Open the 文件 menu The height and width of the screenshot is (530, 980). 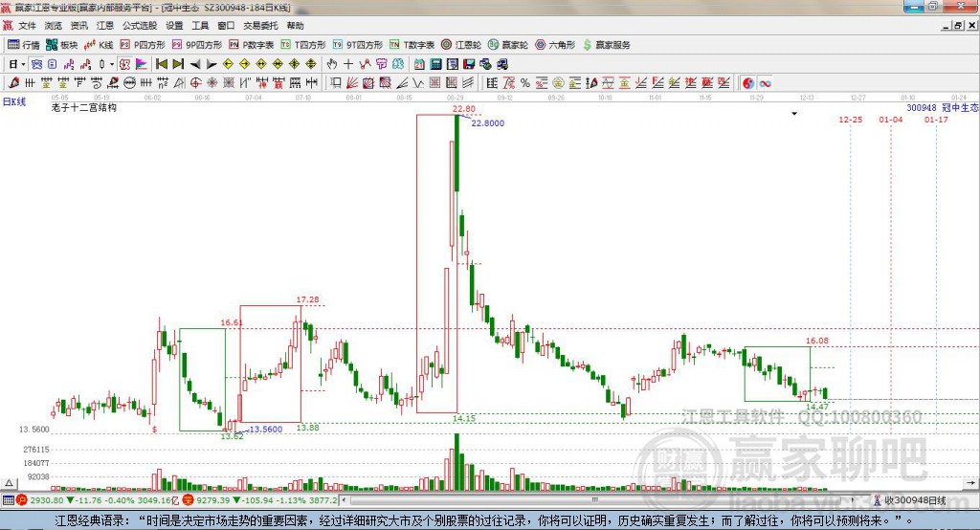[x=27, y=26]
